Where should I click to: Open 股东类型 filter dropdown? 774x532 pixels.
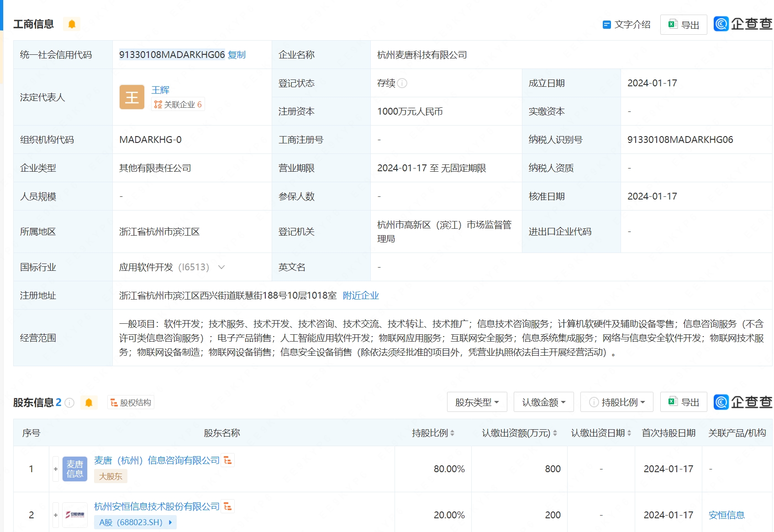click(477, 402)
